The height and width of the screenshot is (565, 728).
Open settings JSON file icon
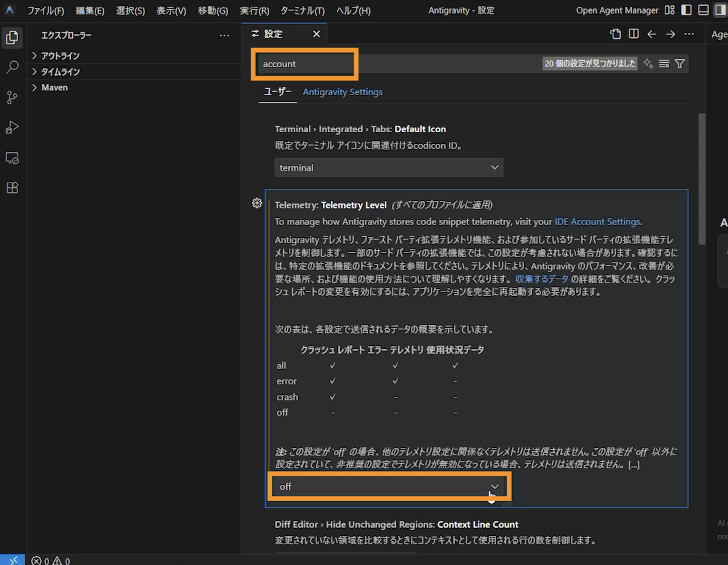click(616, 34)
